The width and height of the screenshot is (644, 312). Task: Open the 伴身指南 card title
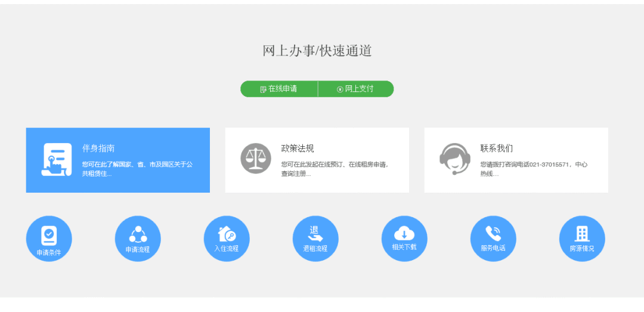pyautogui.click(x=98, y=149)
